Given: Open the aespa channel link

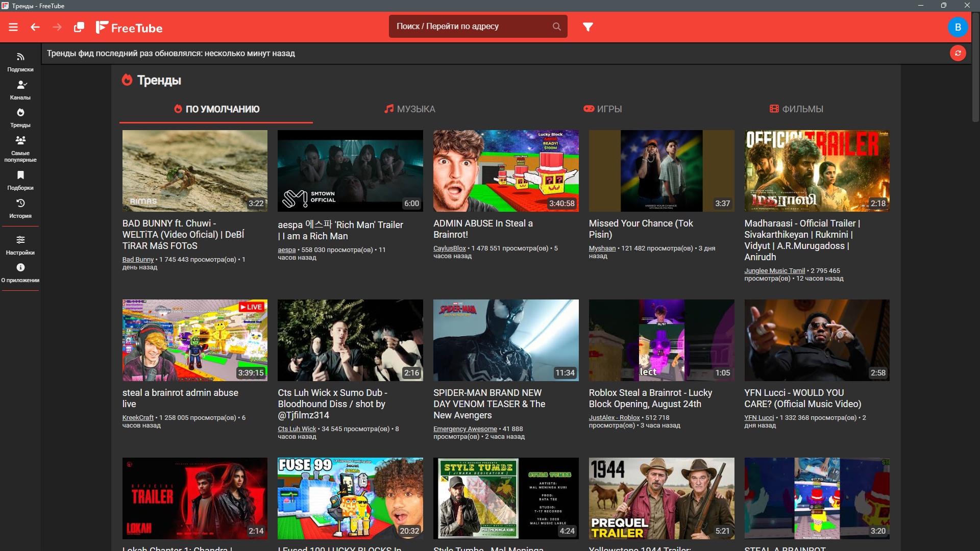Looking at the screenshot, I should [x=286, y=250].
